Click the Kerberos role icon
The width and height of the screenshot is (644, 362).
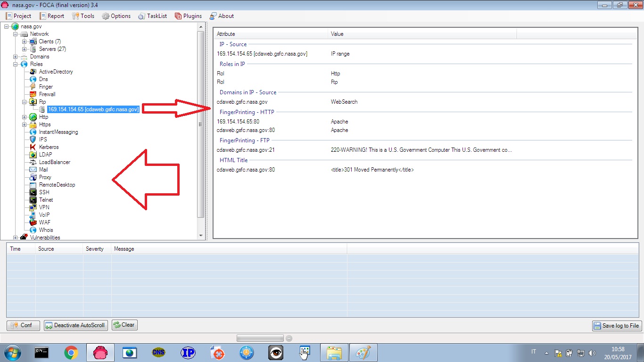pyautogui.click(x=33, y=147)
